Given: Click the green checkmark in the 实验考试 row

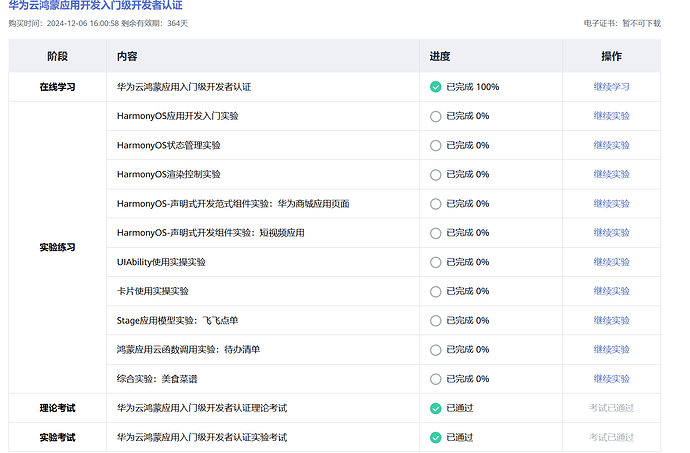Looking at the screenshot, I should tap(435, 438).
